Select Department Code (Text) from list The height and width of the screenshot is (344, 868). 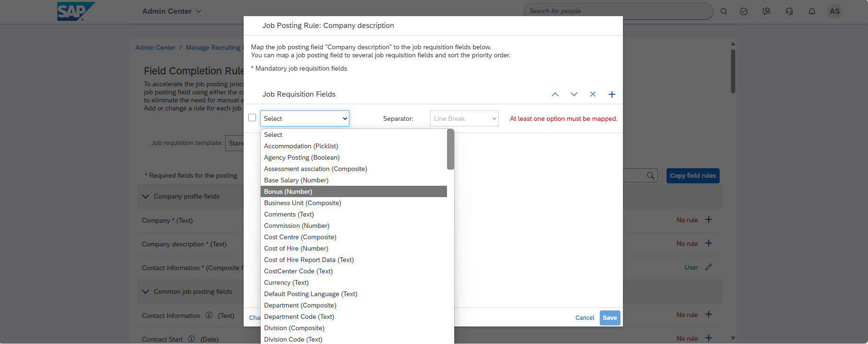tap(354, 317)
